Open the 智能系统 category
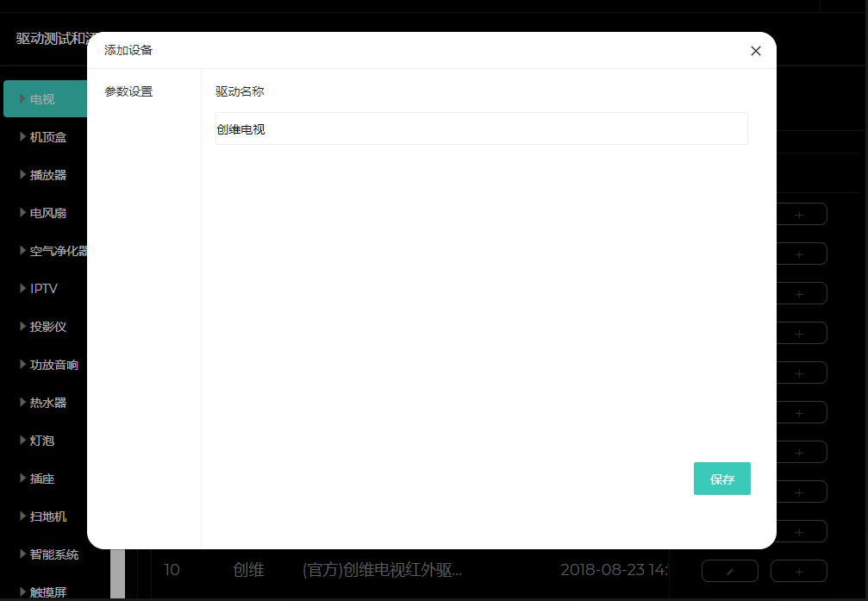868x601 pixels. pos(54,554)
